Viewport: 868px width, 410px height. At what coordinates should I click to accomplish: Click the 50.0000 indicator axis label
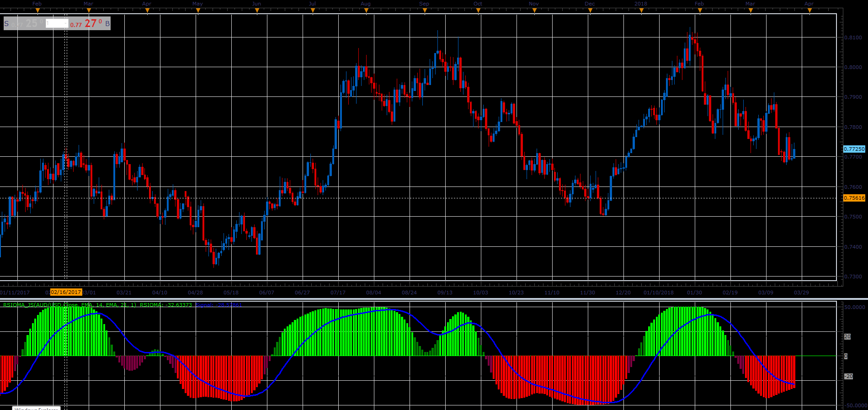(854, 307)
